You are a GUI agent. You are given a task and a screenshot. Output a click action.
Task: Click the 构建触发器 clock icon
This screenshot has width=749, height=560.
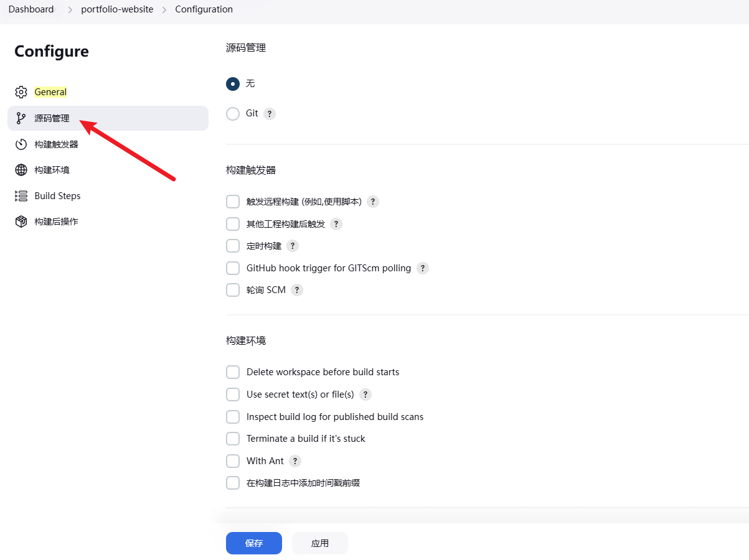[21, 144]
